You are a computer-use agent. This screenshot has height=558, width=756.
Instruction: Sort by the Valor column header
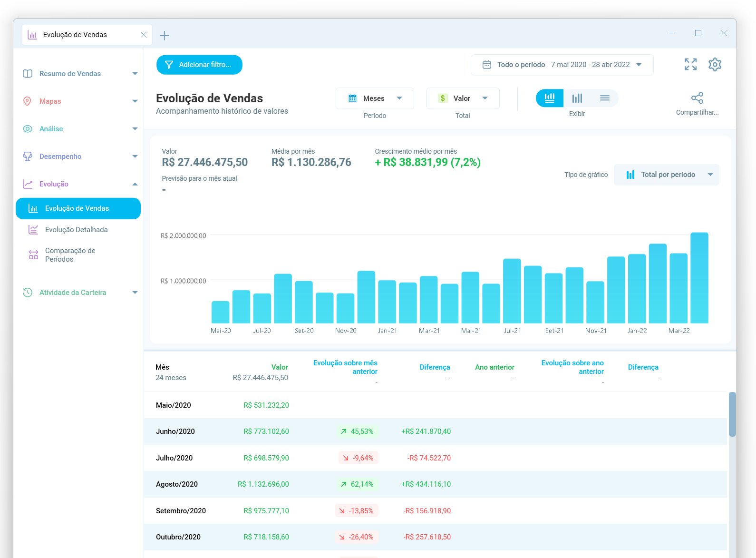tap(280, 367)
